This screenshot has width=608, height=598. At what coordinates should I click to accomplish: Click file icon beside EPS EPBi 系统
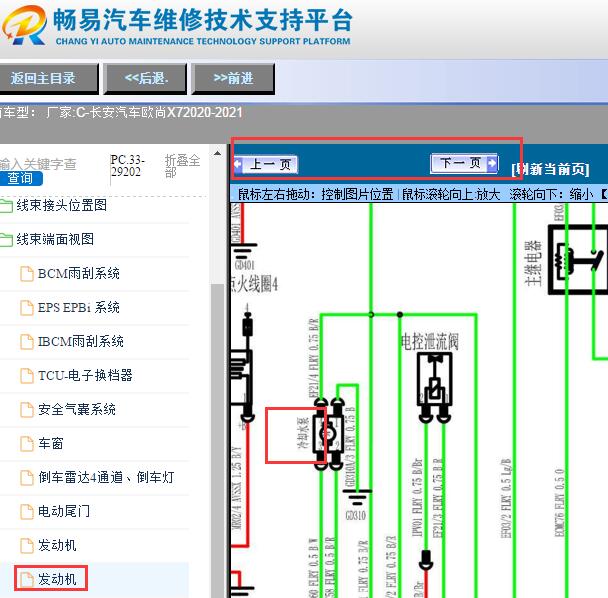[x=27, y=308]
